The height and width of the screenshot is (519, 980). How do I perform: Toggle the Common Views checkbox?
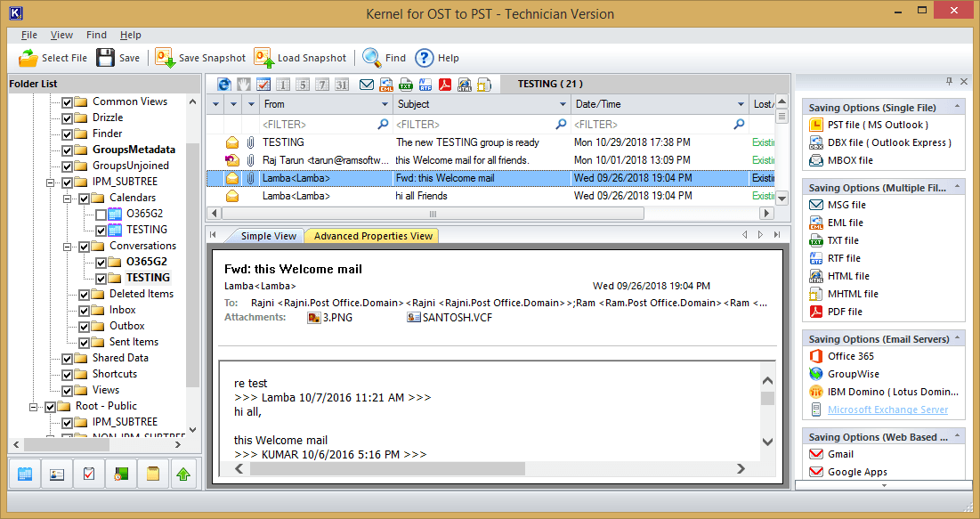click(67, 101)
